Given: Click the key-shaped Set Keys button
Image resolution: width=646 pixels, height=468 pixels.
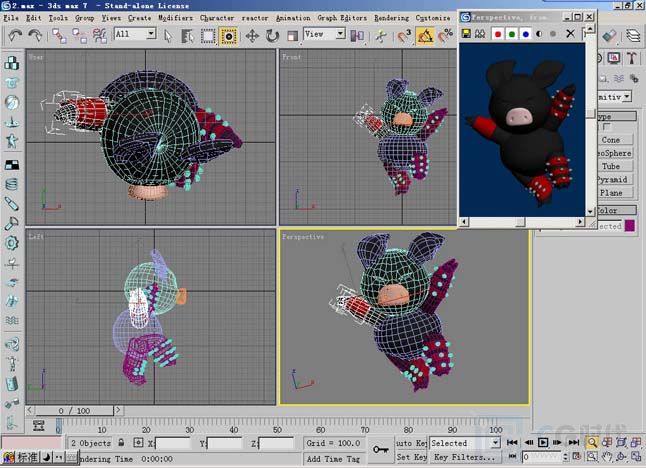Looking at the screenshot, I should pyautogui.click(x=380, y=449).
